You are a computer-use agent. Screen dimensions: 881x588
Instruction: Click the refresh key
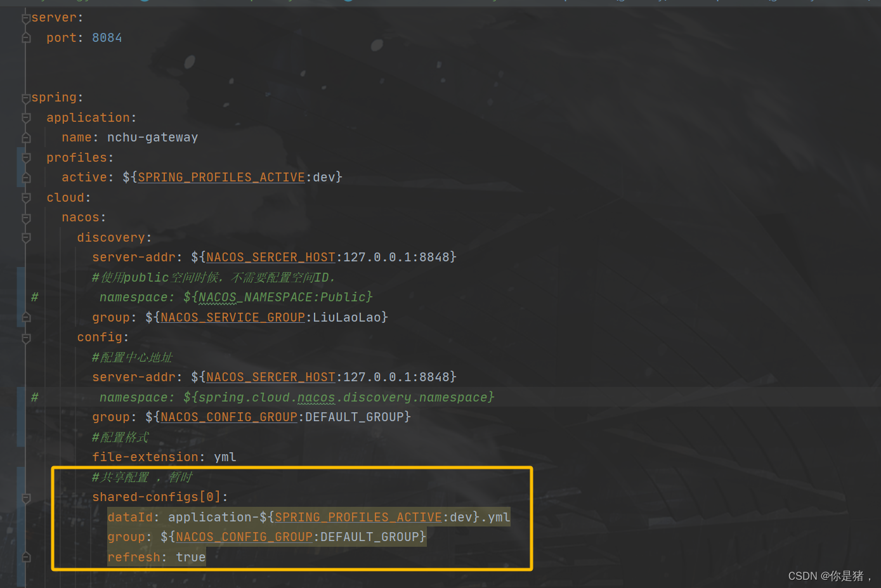pyautogui.click(x=134, y=558)
